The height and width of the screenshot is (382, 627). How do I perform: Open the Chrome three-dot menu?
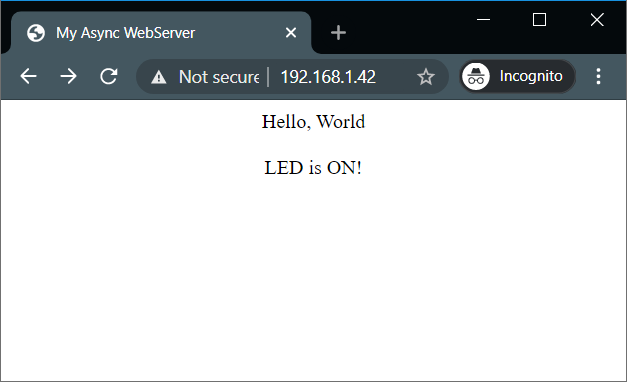coord(598,76)
